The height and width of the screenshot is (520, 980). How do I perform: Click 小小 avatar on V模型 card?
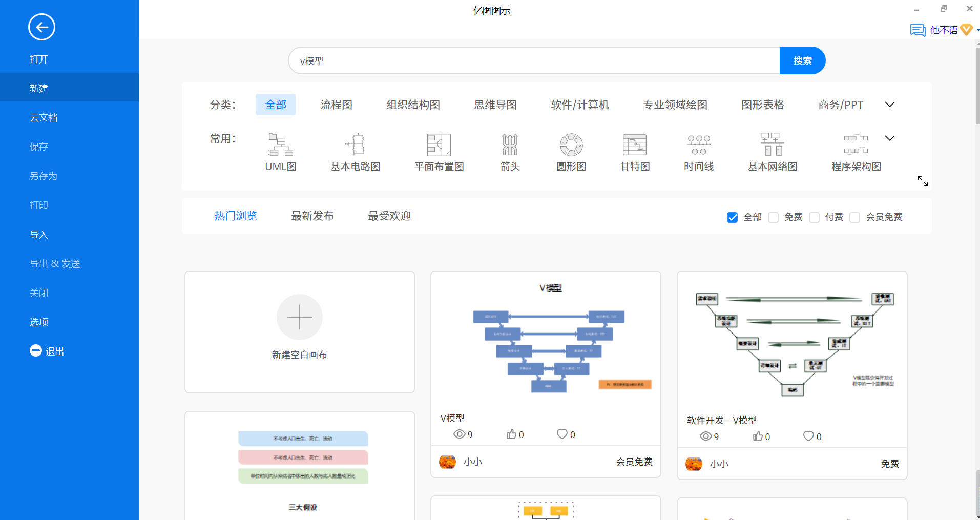point(447,462)
